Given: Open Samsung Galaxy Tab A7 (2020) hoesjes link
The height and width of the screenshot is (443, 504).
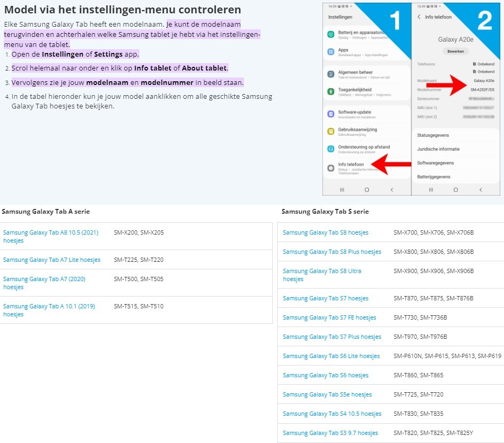Looking at the screenshot, I should tap(44, 283).
